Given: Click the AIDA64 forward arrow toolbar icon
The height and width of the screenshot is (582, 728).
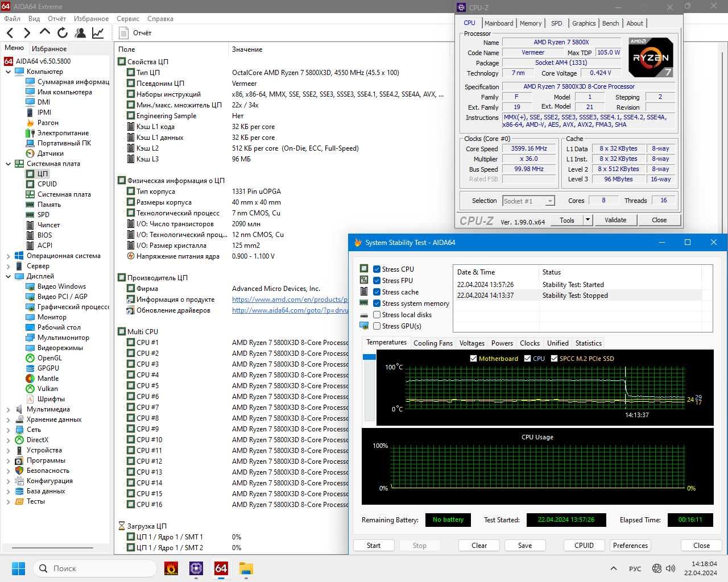Looking at the screenshot, I should [x=27, y=33].
